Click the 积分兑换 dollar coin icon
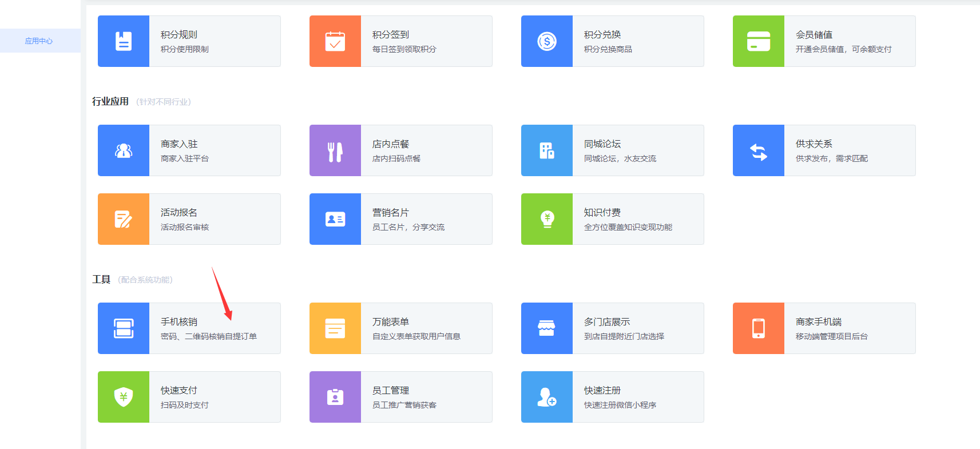This screenshot has height=449, width=980. click(x=547, y=41)
